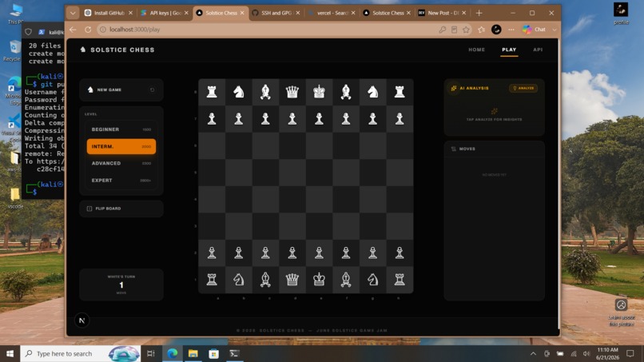Switch to the New Post browser tab
The width and height of the screenshot is (644, 362).
point(443,13)
